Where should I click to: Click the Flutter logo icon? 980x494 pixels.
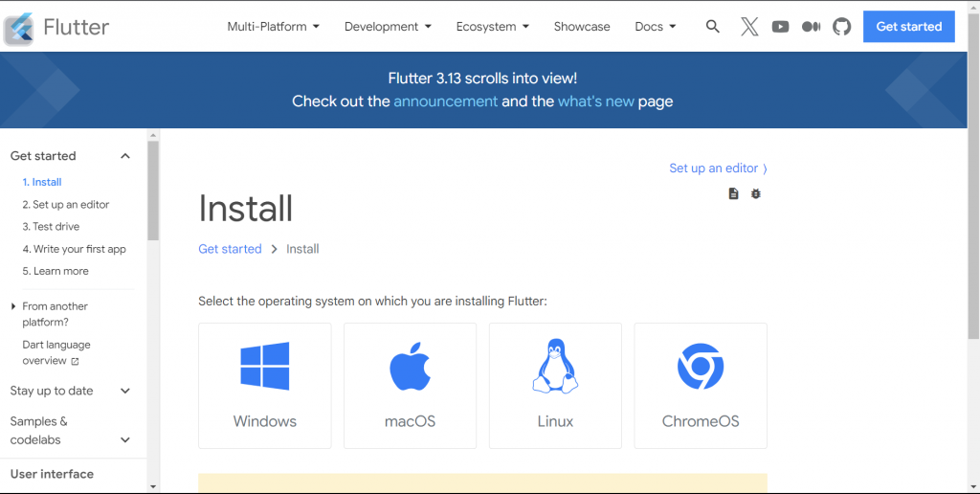coord(18,28)
